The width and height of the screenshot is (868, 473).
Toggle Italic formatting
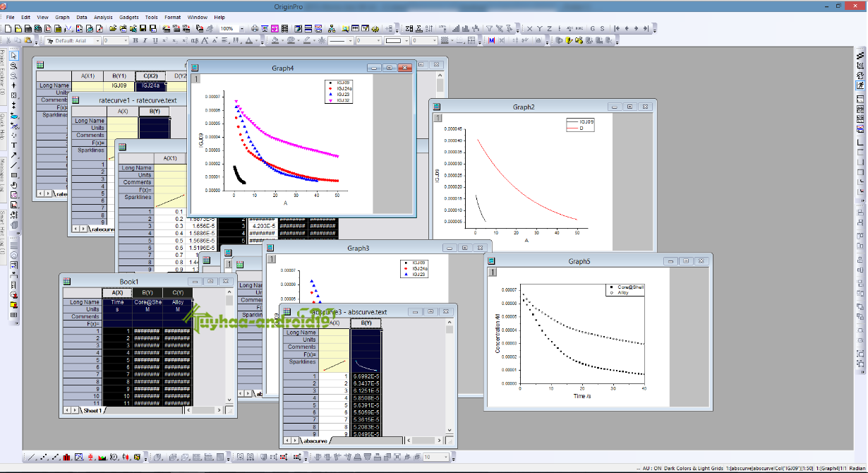tap(145, 41)
